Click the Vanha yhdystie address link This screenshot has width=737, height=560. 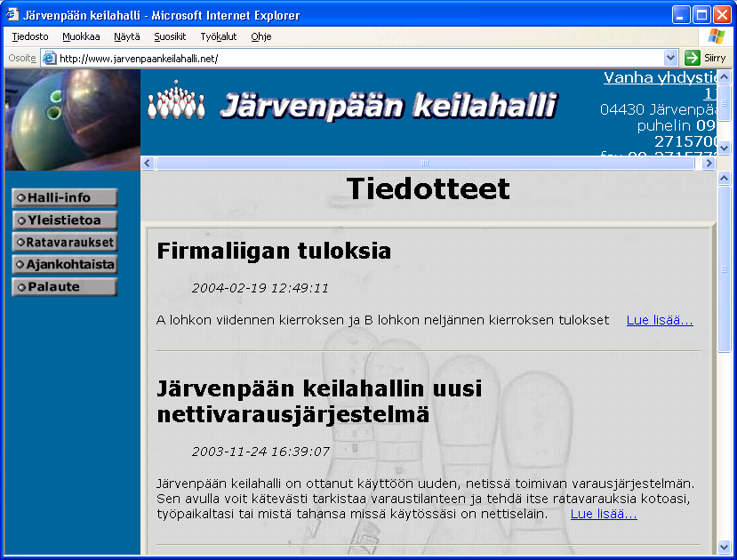pos(661,78)
